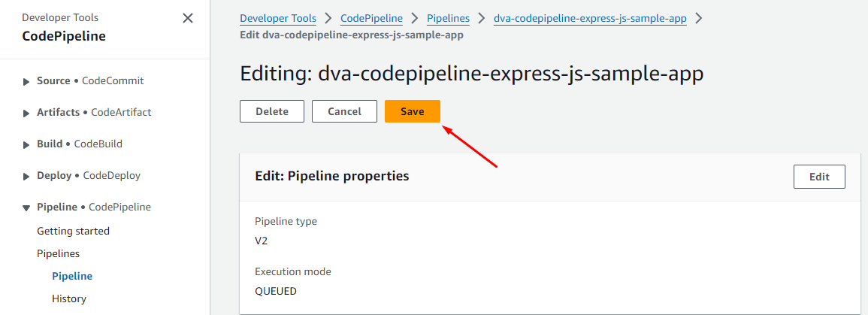Open the Pipelines breadcrumb link
The image size is (868, 315).
pyautogui.click(x=448, y=18)
